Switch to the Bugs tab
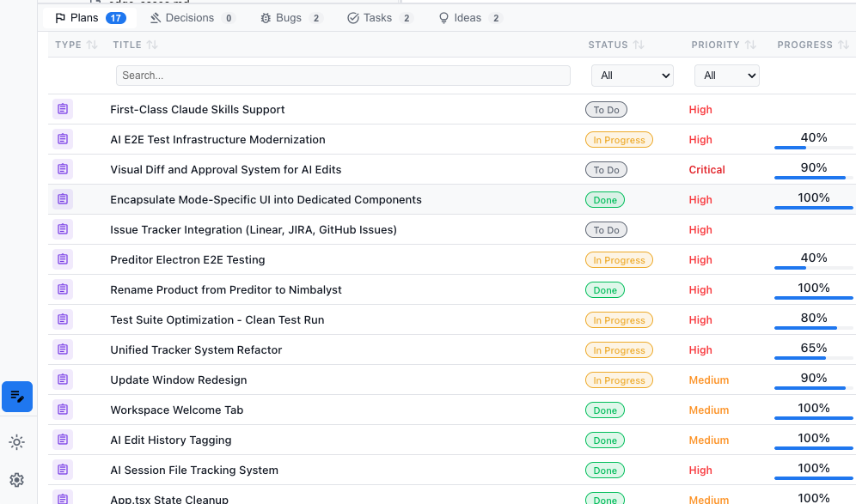The height and width of the screenshot is (504, 856). [291, 18]
